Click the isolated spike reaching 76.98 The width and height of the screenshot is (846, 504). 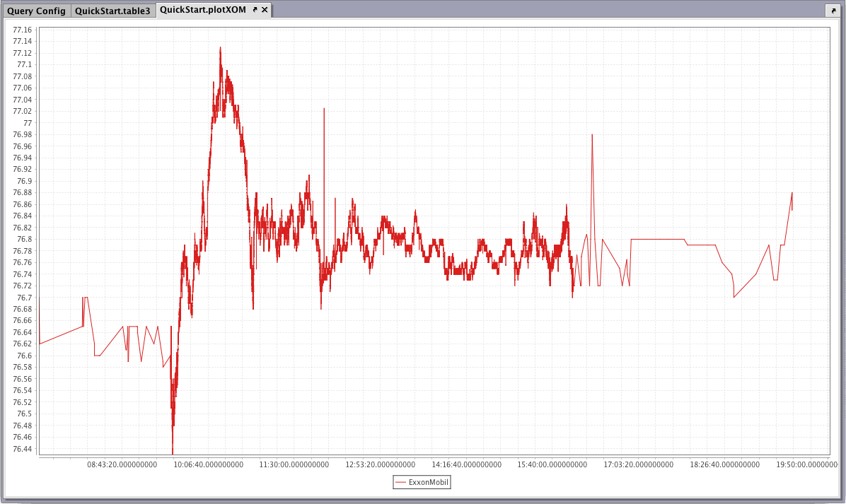click(x=592, y=135)
